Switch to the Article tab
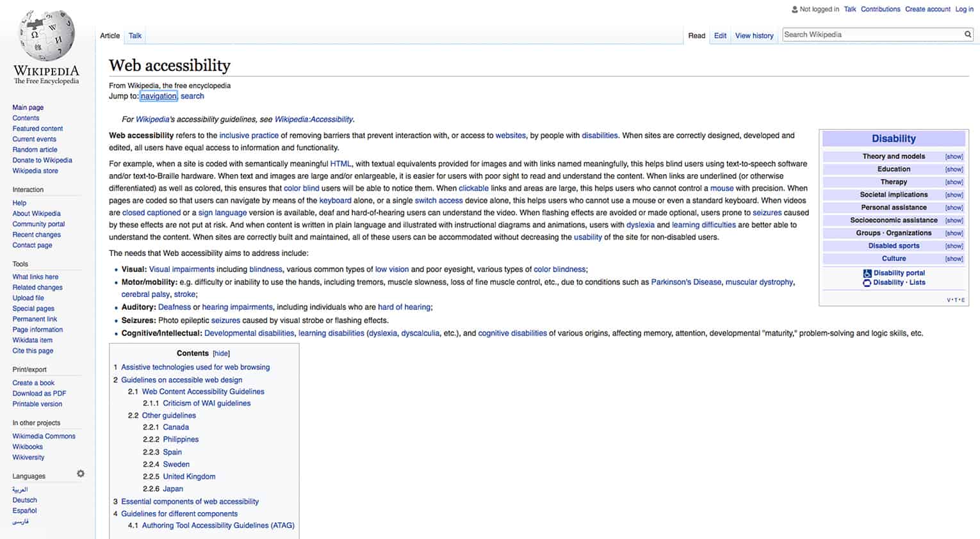 point(110,36)
